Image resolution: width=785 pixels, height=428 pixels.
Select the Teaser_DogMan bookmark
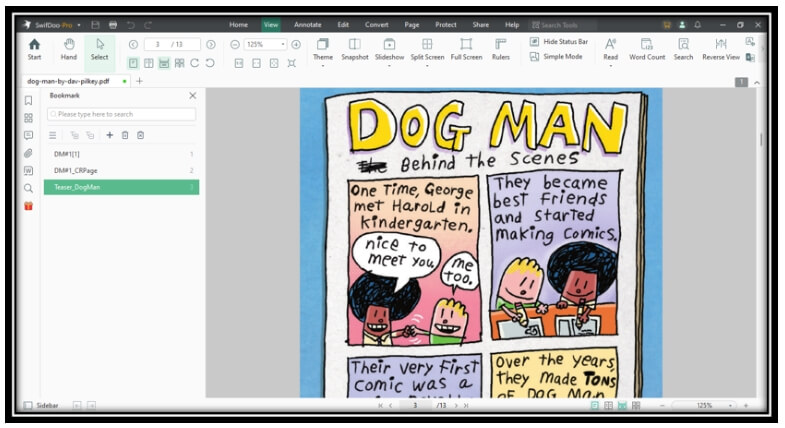point(121,187)
